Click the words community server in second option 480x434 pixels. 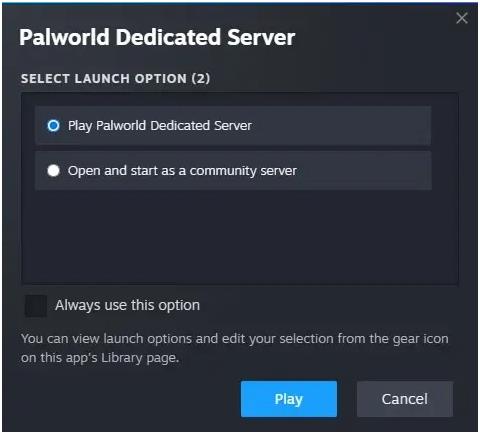pos(243,171)
